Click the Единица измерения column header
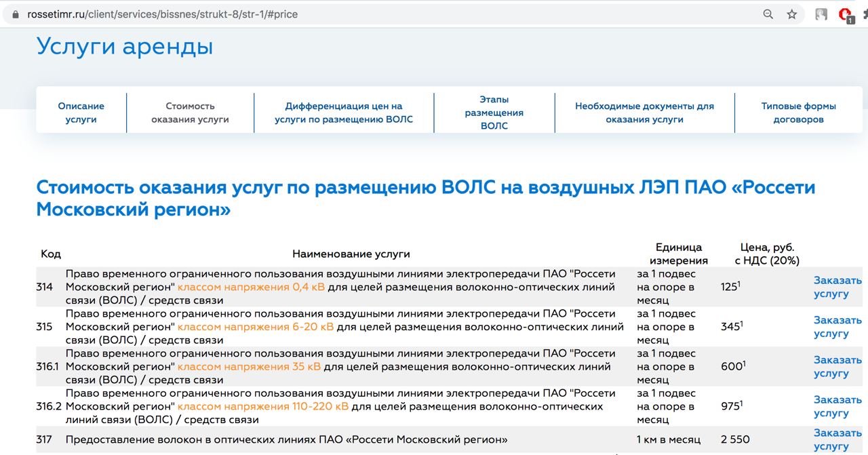 (x=679, y=254)
